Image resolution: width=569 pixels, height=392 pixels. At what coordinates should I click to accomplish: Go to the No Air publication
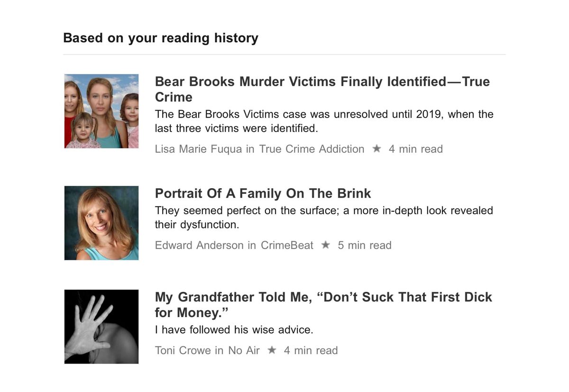[244, 350]
